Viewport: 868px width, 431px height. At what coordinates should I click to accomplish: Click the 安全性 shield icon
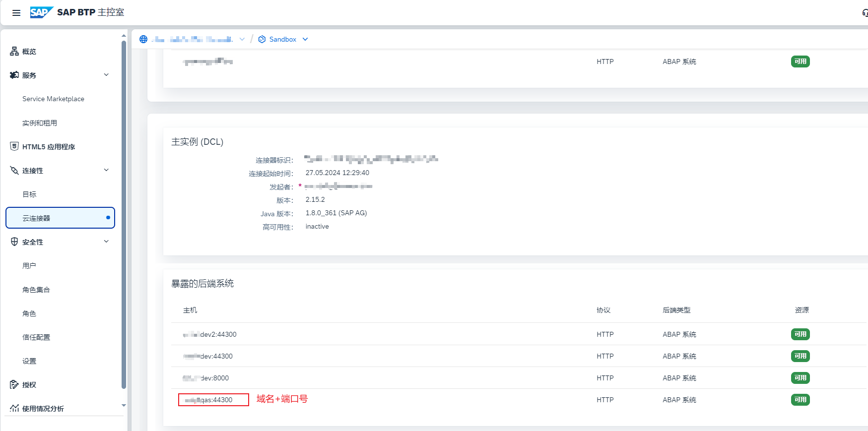(14, 242)
